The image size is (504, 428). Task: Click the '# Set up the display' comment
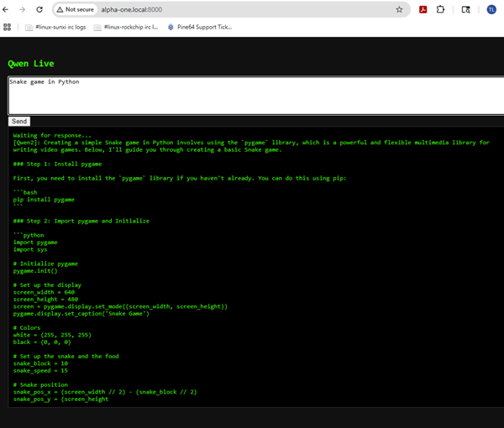tap(47, 285)
